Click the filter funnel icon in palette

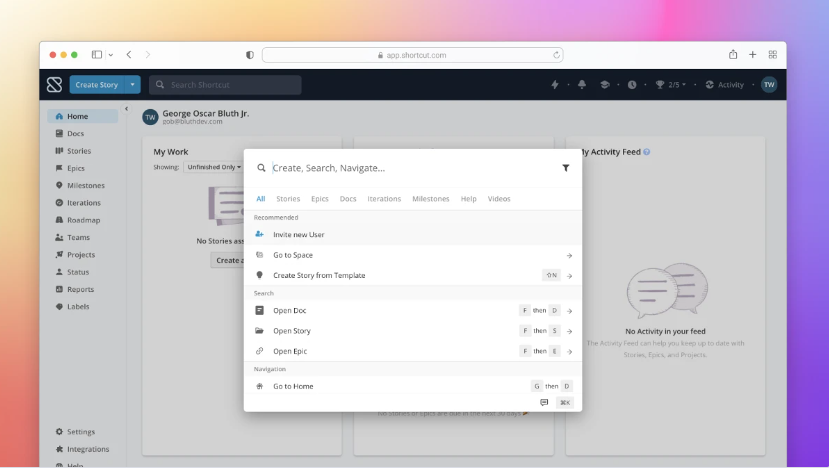pos(566,168)
